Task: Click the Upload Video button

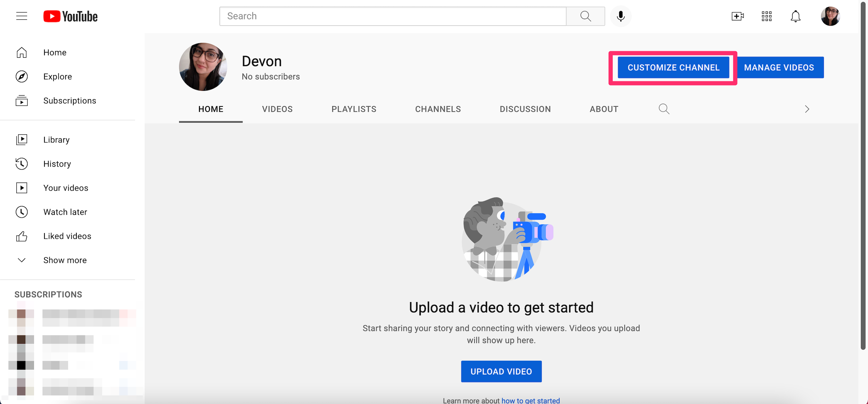Action: 501,371
